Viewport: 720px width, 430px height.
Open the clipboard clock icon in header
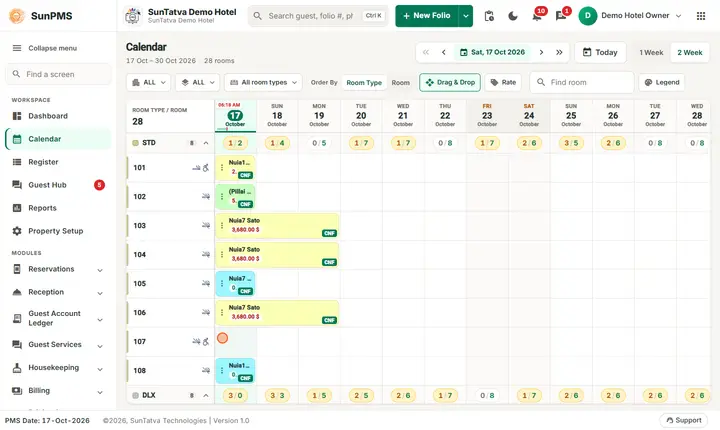click(x=489, y=16)
